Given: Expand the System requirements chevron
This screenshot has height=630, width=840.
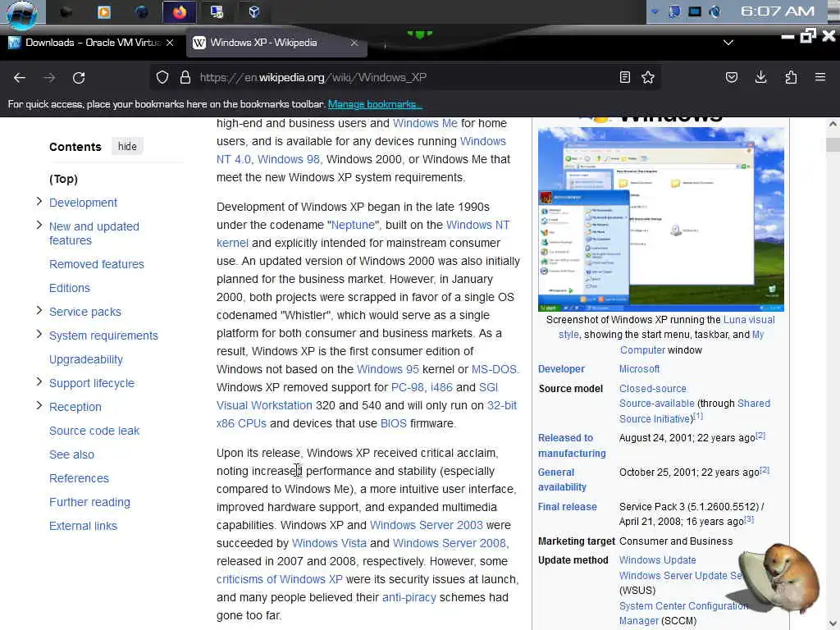Looking at the screenshot, I should (x=39, y=335).
